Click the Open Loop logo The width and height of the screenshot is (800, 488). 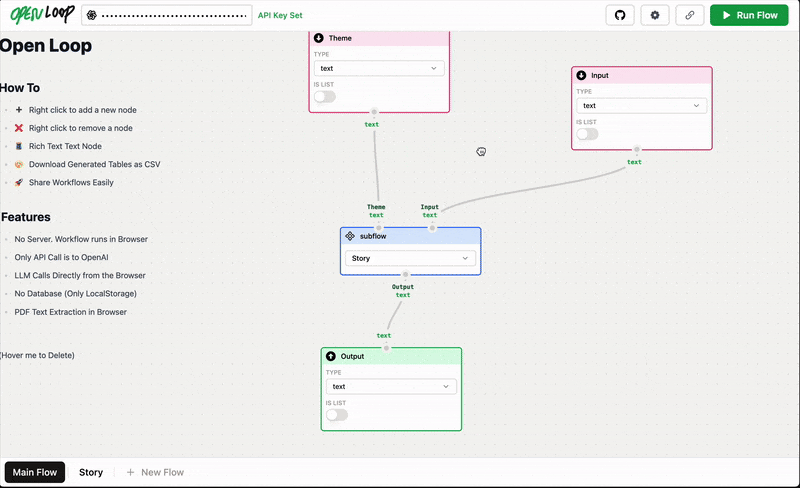42,14
